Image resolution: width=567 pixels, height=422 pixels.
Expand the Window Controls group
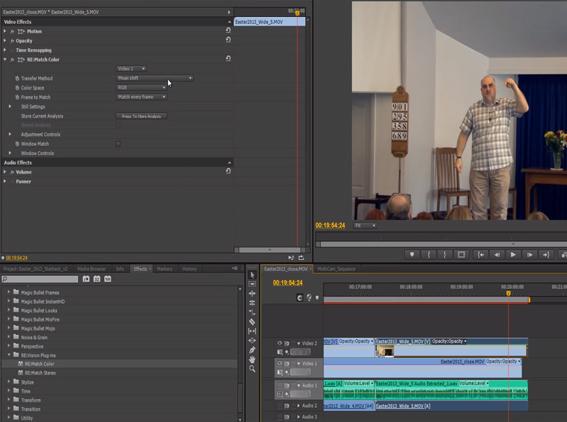(x=10, y=153)
